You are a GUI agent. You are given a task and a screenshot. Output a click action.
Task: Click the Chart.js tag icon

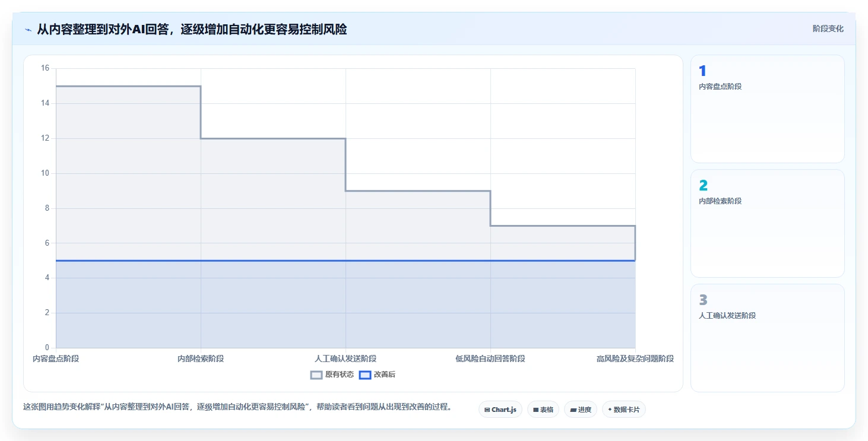[x=487, y=410]
